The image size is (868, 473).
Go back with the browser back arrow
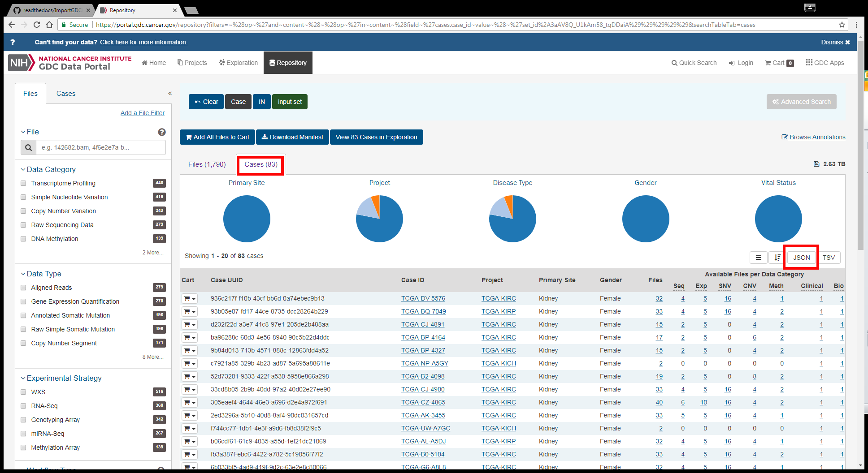coord(12,25)
